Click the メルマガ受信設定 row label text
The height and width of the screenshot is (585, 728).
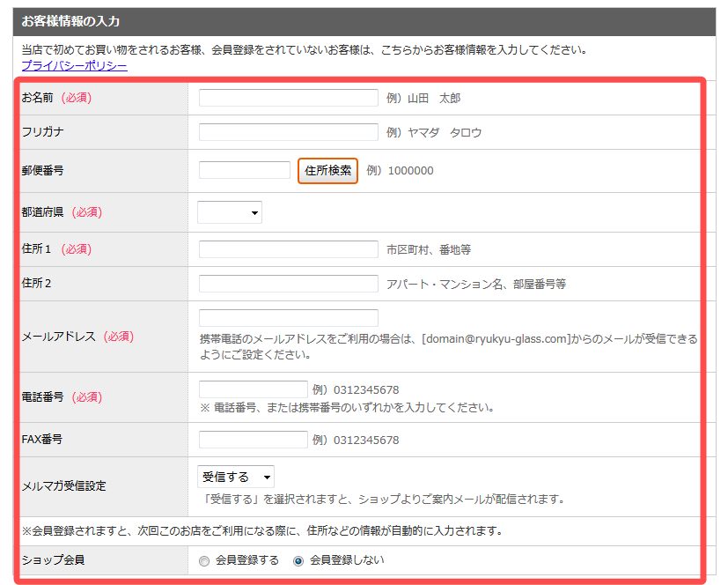(63, 485)
